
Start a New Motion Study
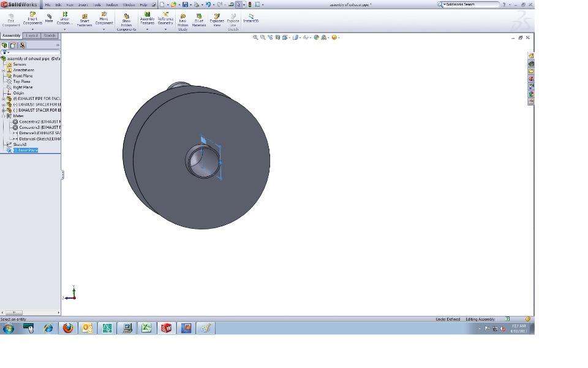click(x=183, y=22)
